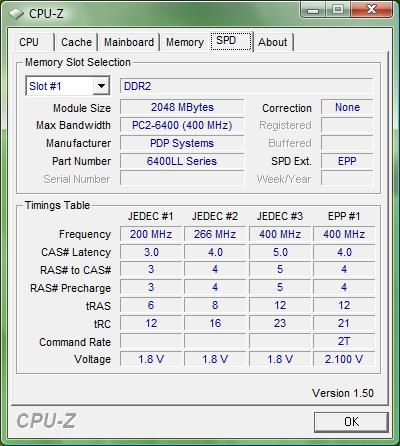Click the tRAS value 6 cell
Screen dimensions: 400x446
tap(151, 305)
